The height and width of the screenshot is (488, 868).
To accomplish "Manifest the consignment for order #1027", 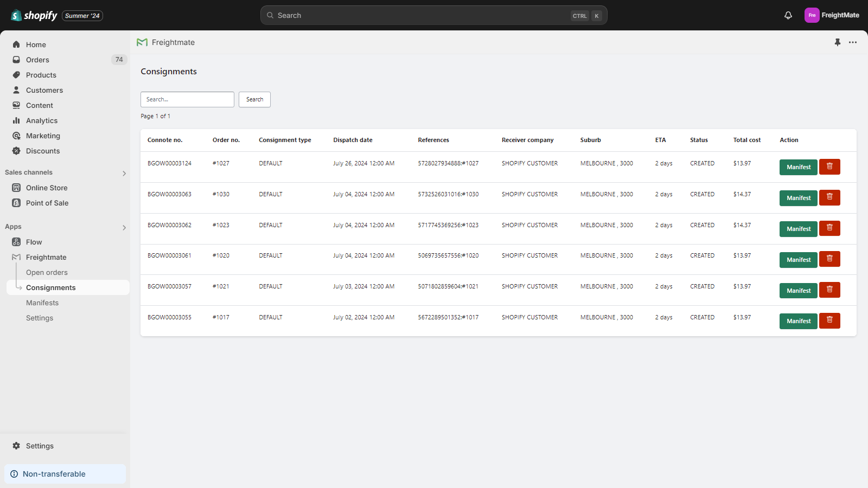I will (x=798, y=167).
